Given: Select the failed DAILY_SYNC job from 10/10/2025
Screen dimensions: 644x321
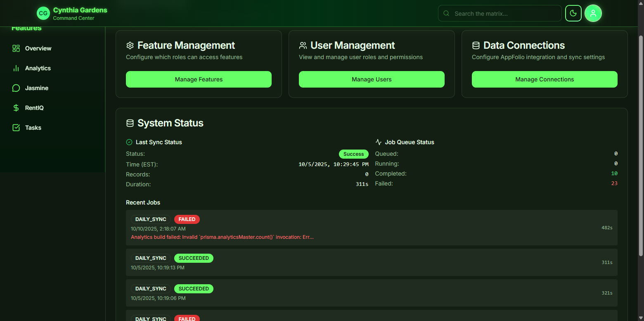Looking at the screenshot, I should 372,228.
